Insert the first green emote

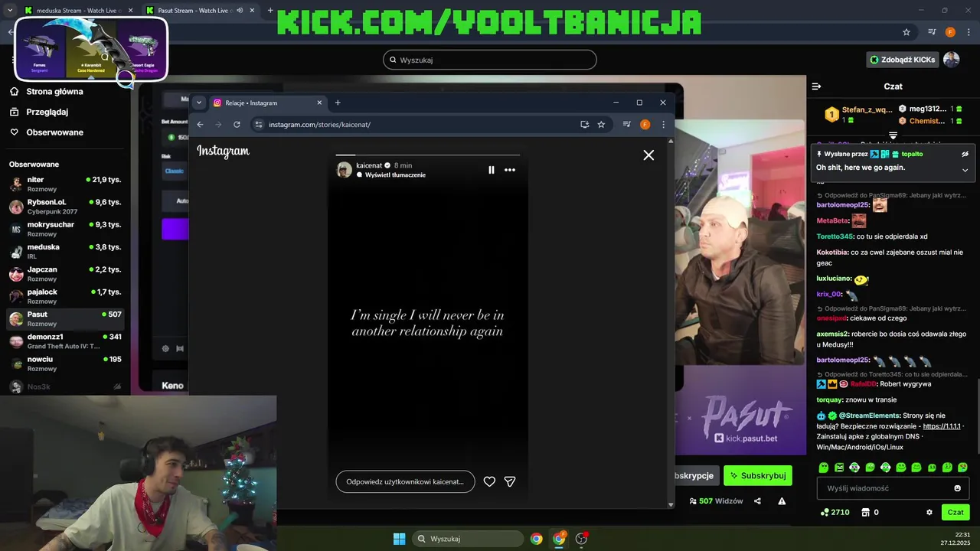click(x=824, y=468)
